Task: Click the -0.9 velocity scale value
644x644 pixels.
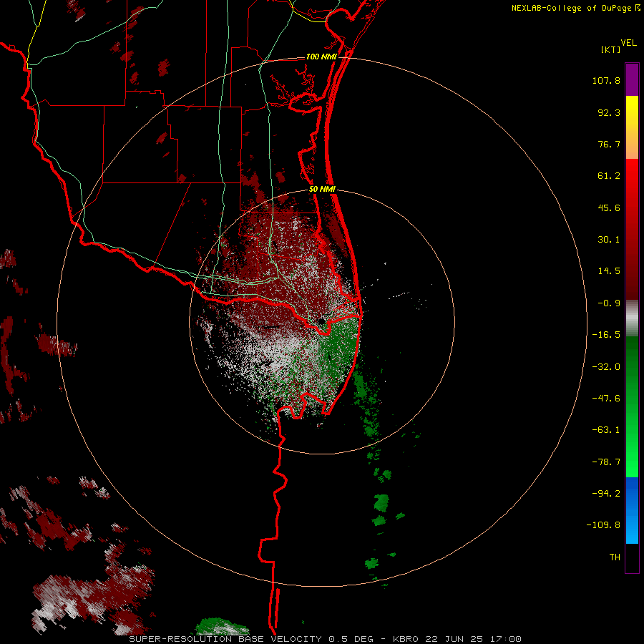Action: 609,303
